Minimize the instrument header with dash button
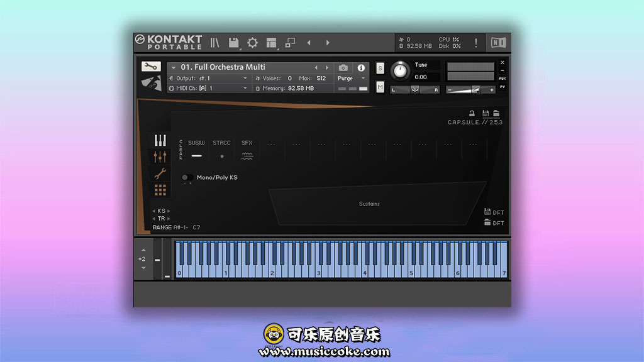The width and height of the screenshot is (644, 362). point(502,70)
